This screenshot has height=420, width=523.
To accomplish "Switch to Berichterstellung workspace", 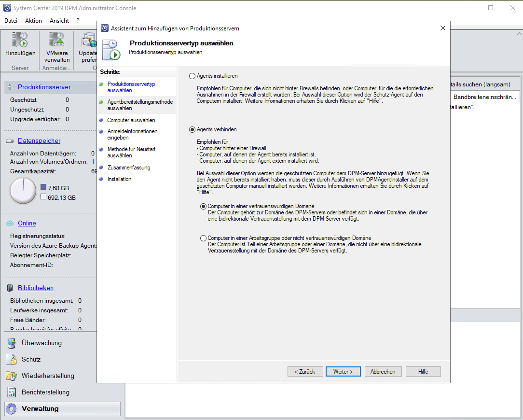I will [45, 392].
